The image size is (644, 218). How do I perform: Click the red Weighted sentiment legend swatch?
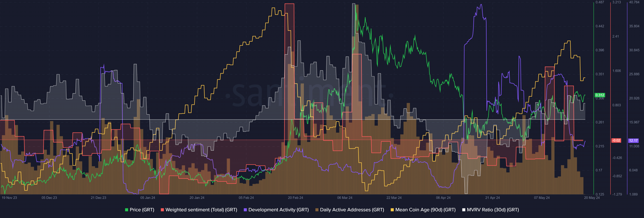tap(162, 210)
